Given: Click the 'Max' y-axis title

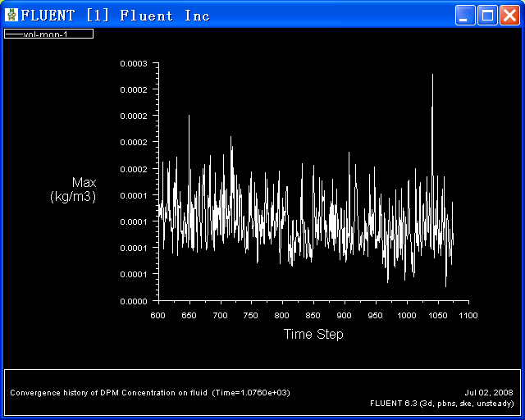Looking at the screenshot, I should coord(84,182).
